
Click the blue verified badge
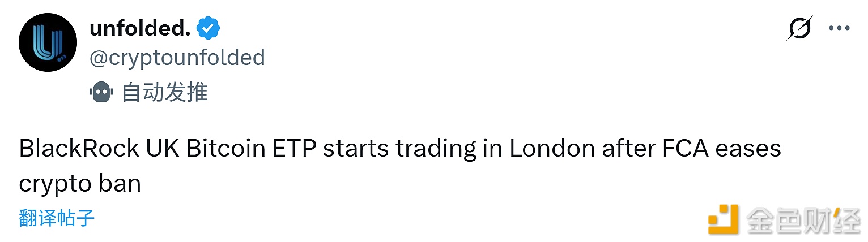[x=208, y=28]
